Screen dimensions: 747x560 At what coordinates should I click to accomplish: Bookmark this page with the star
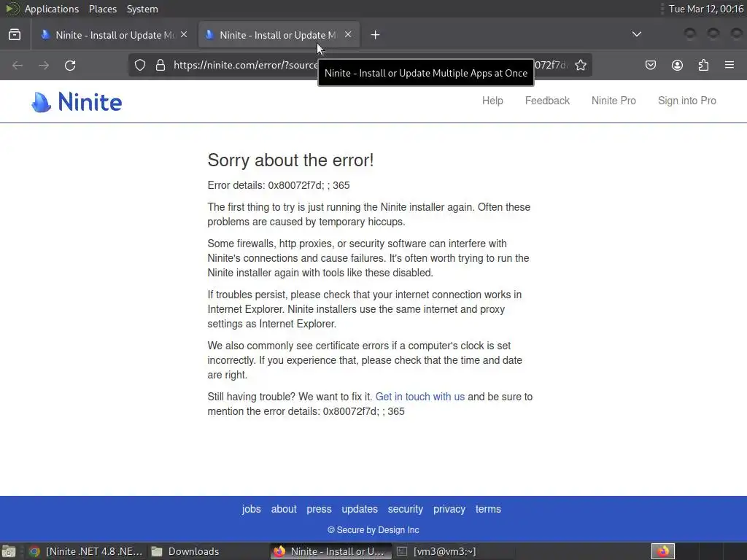(x=580, y=65)
